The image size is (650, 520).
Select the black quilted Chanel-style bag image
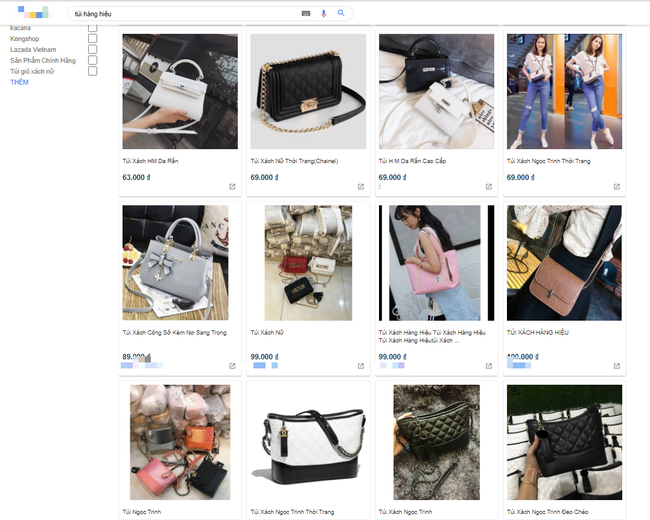pyautogui.click(x=308, y=91)
